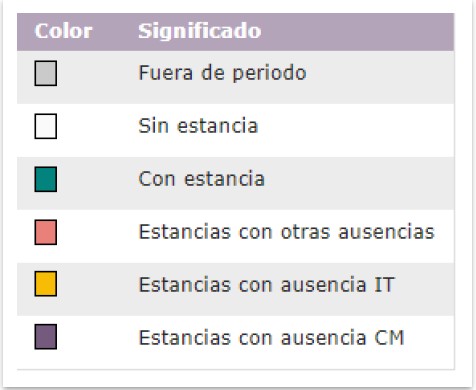Click the 'Significado' column header
The height and width of the screenshot is (390, 476).
pyautogui.click(x=200, y=31)
